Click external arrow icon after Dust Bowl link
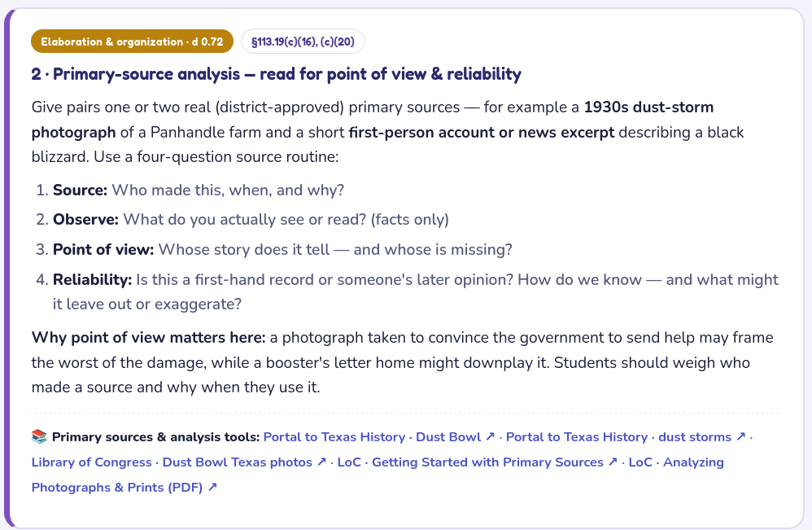Screen dimensions: 812x530 click(x=490, y=436)
